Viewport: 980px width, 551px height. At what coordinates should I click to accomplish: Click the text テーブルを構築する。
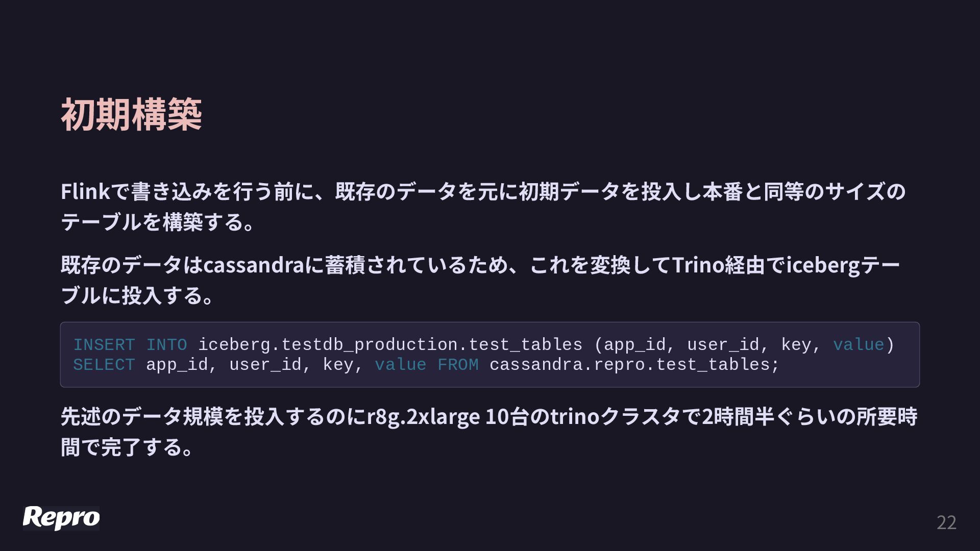[157, 222]
